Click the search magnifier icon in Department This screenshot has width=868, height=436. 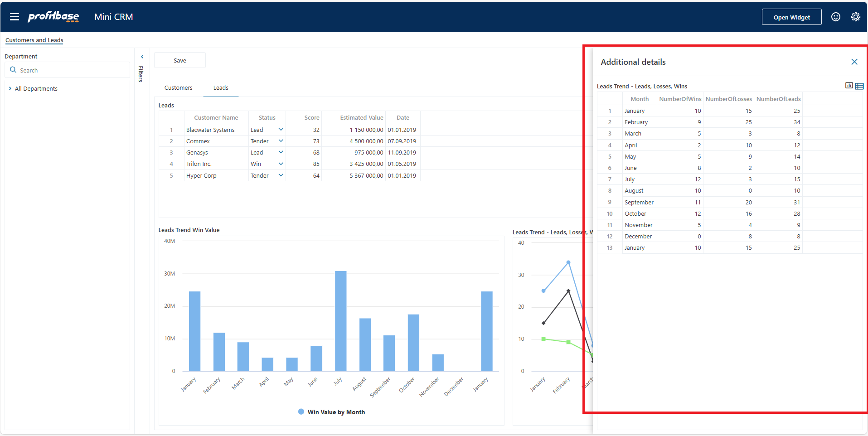(x=13, y=70)
